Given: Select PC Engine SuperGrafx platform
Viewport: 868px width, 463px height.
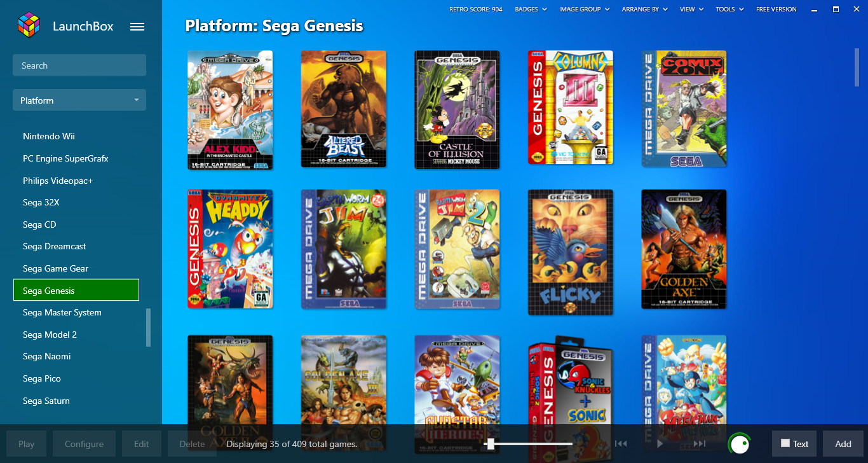Looking at the screenshot, I should point(65,158).
